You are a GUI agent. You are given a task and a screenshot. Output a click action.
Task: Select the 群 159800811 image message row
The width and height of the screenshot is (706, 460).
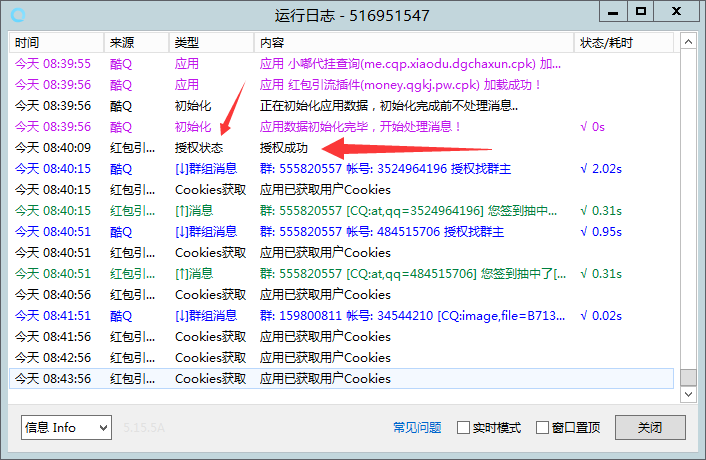click(x=341, y=316)
